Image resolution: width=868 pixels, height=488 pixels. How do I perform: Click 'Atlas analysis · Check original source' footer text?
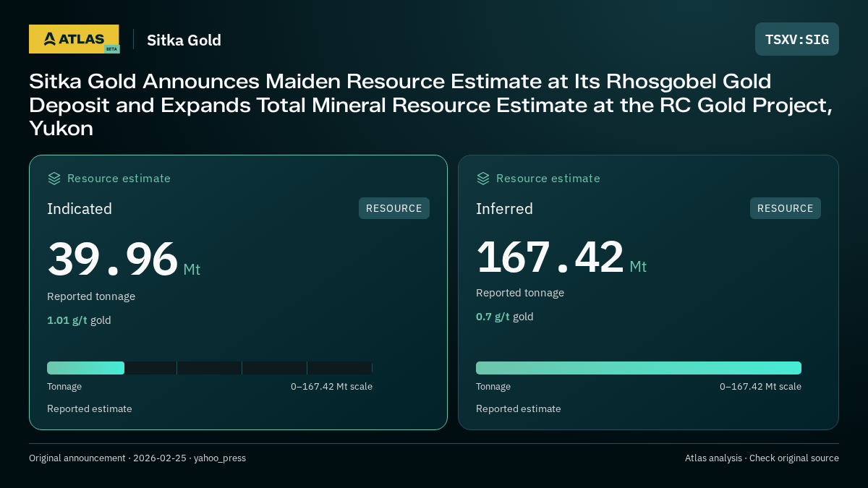point(762,458)
